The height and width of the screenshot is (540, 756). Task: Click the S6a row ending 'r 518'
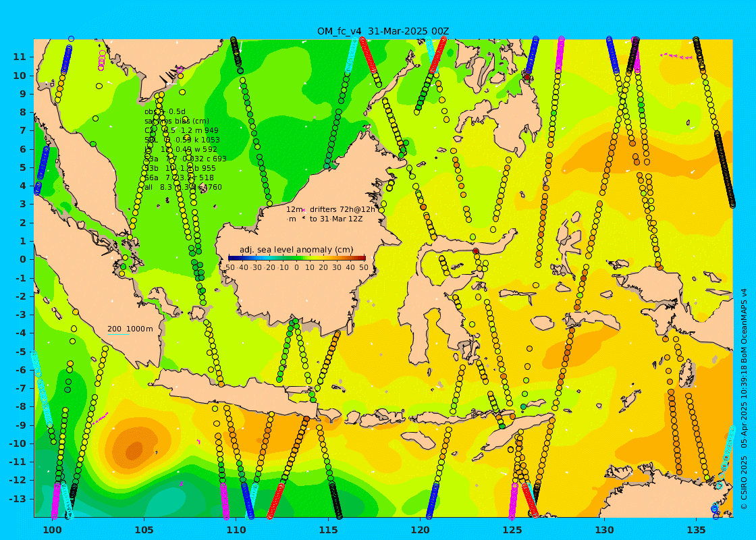point(179,178)
